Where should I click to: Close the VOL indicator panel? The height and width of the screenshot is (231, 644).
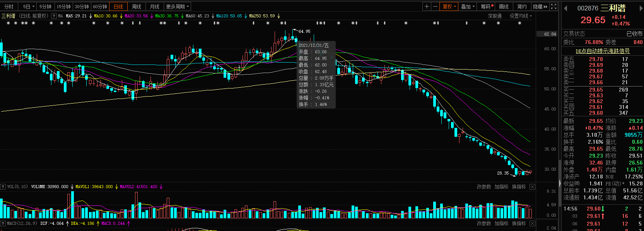[x=532, y=187]
